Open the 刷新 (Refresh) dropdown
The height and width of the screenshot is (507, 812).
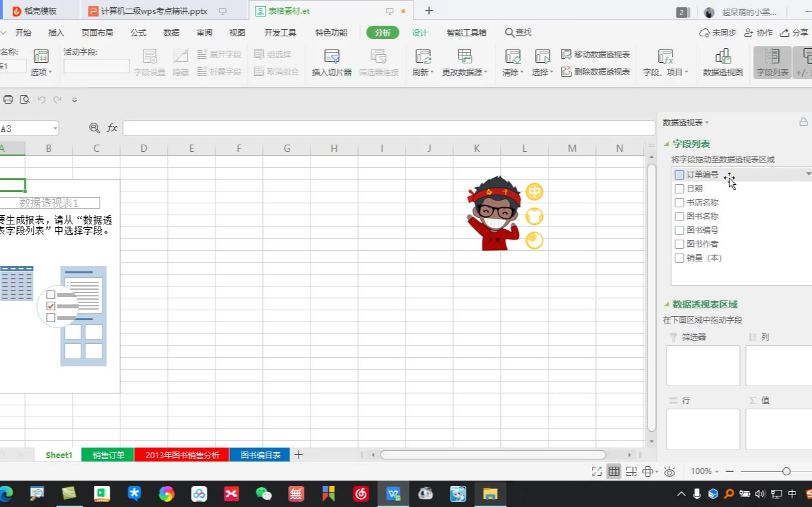[423, 72]
